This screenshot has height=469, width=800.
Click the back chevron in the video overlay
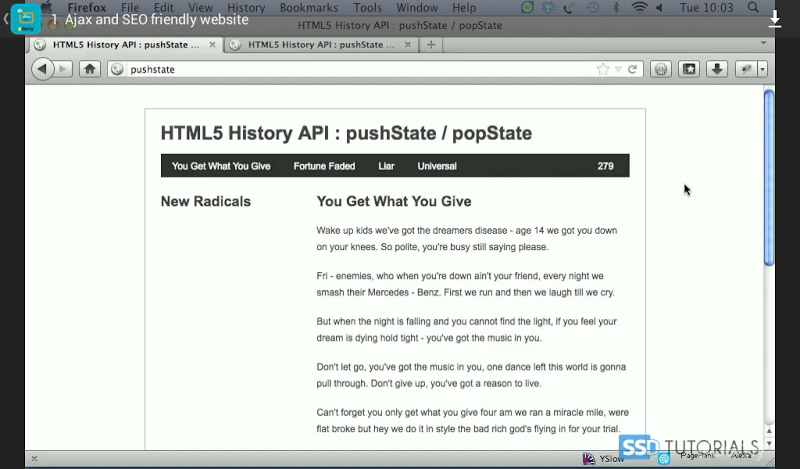[x=6, y=19]
